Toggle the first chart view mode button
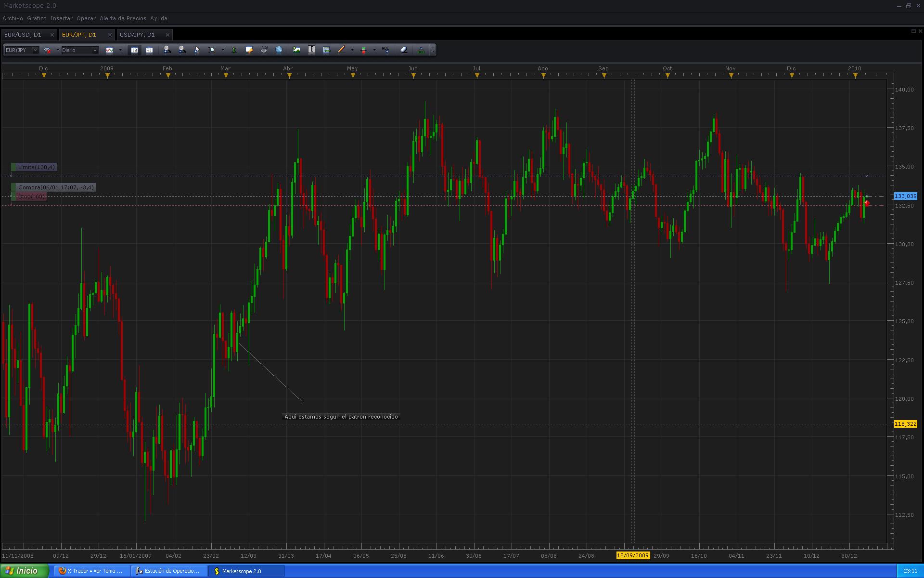This screenshot has height=578, width=924. 134,50
